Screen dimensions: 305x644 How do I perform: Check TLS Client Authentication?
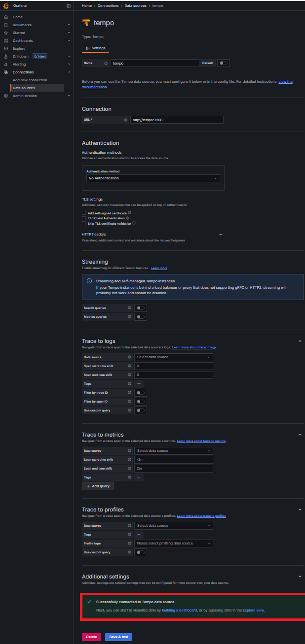pos(84,218)
